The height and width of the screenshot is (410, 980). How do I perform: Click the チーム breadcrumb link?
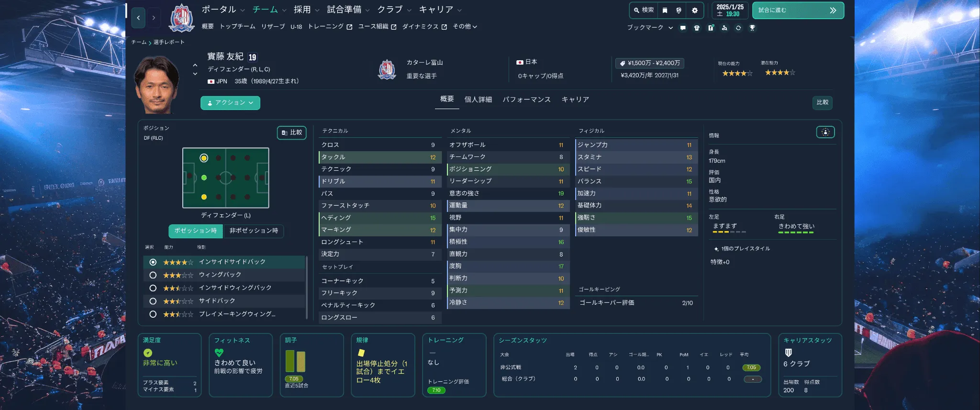coord(139,42)
